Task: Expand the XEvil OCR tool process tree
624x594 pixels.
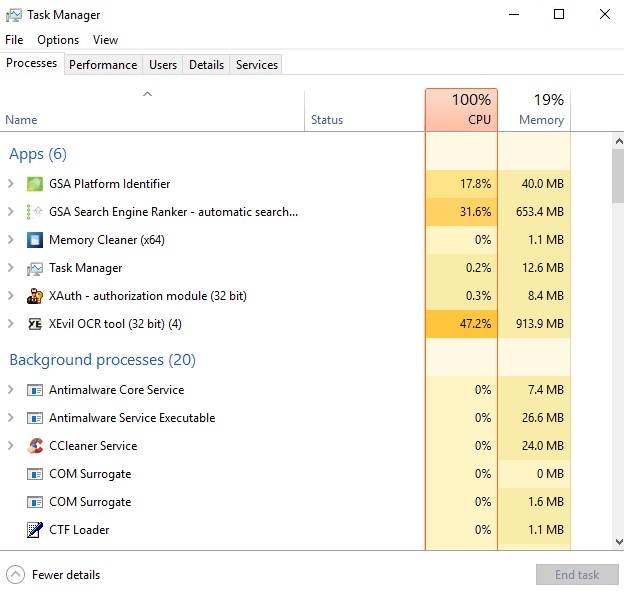Action: [11, 324]
